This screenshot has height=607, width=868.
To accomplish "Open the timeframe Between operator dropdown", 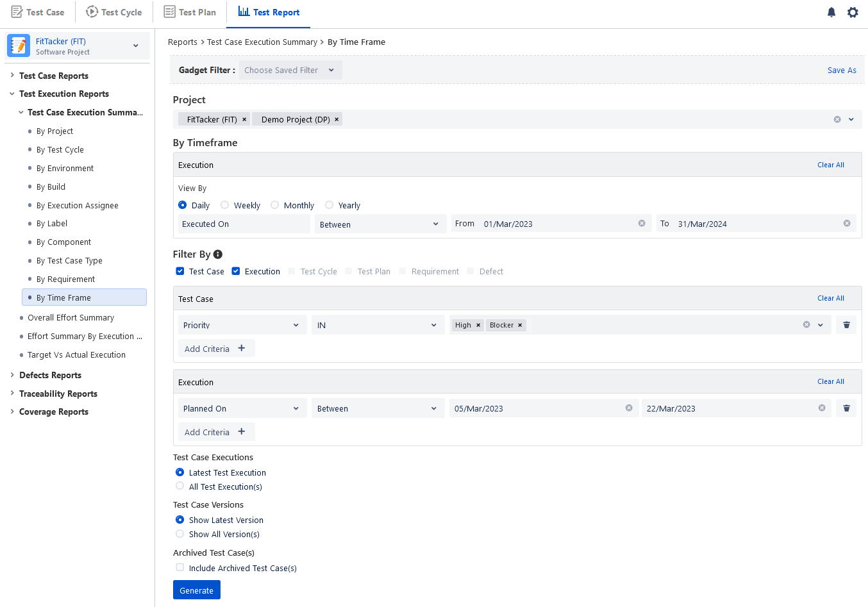I will 381,224.
